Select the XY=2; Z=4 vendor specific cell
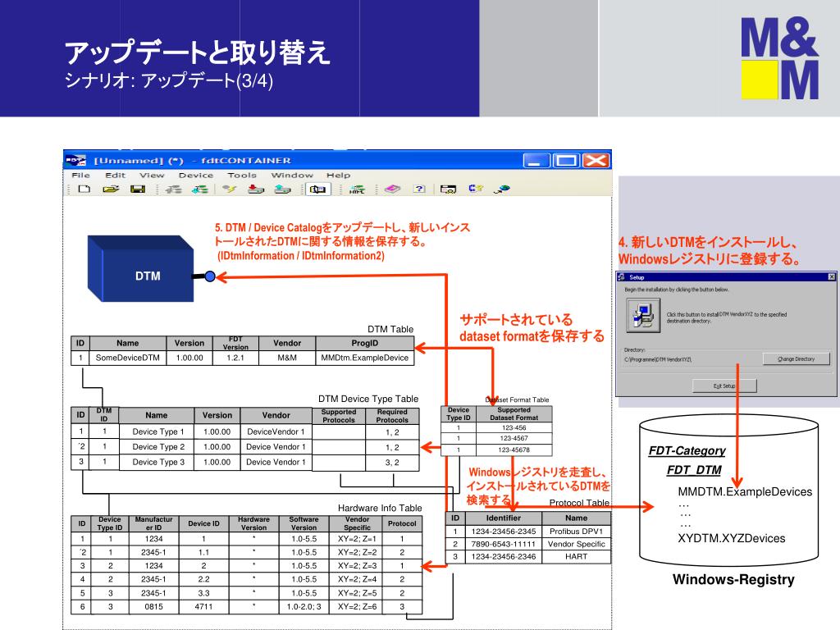Image resolution: width=840 pixels, height=630 pixels. point(357,579)
